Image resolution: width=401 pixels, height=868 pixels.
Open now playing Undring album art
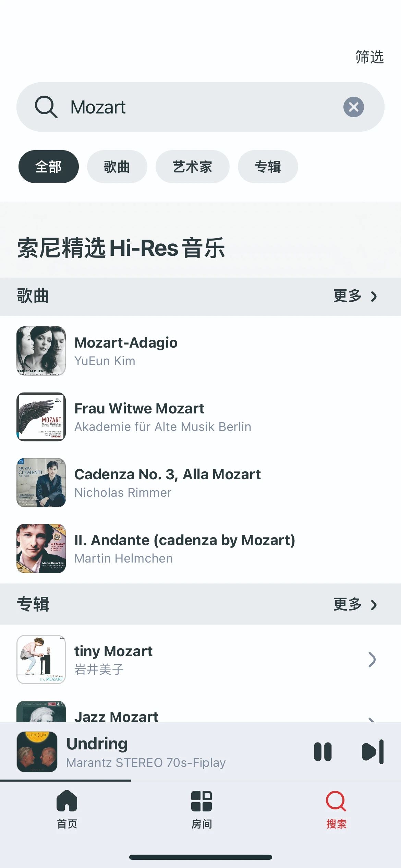[x=37, y=752]
